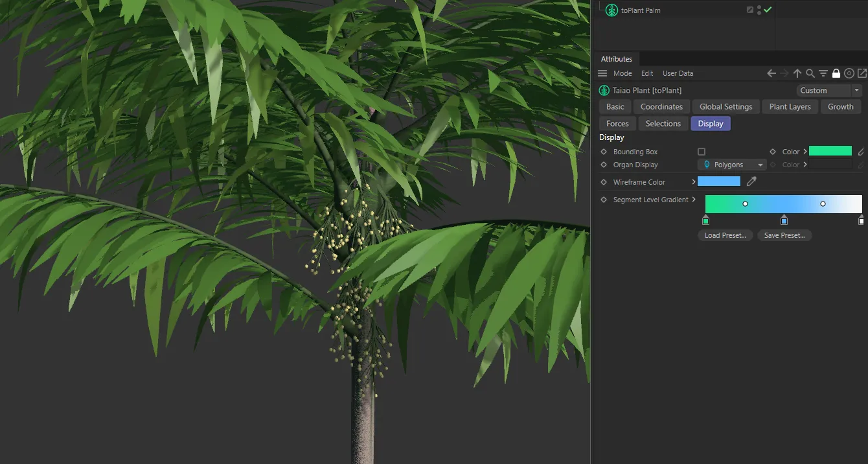Open the User Data menu

coord(678,73)
